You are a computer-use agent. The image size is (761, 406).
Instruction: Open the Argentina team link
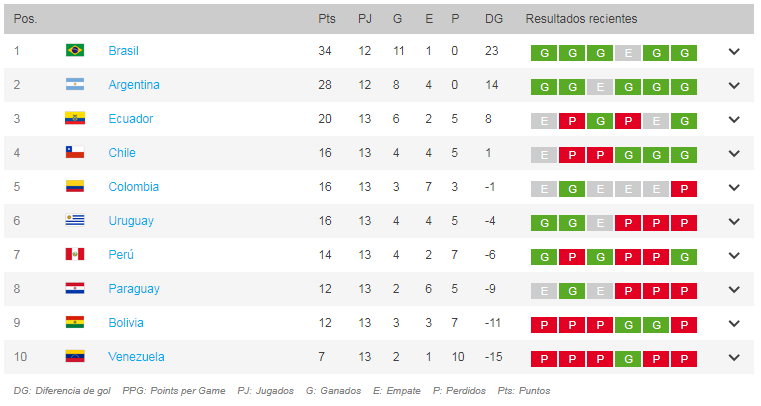pos(134,85)
